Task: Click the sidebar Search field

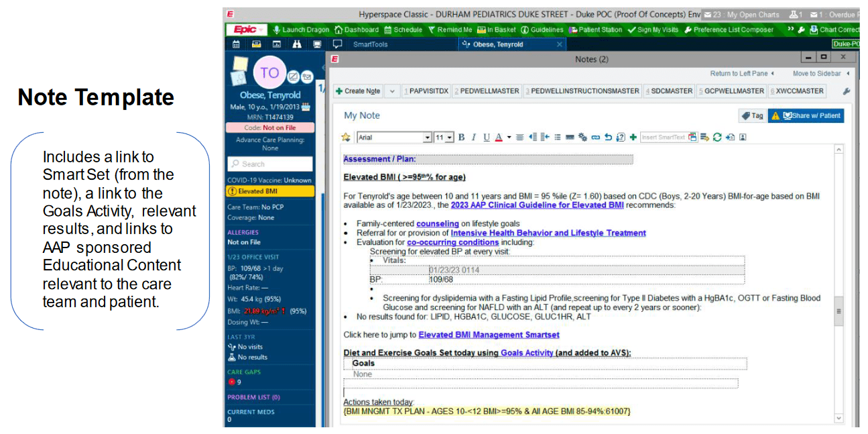Action: point(270,164)
